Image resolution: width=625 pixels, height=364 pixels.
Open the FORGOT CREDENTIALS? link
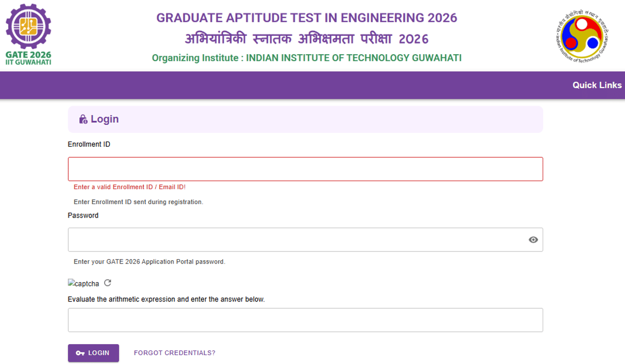[x=174, y=353]
